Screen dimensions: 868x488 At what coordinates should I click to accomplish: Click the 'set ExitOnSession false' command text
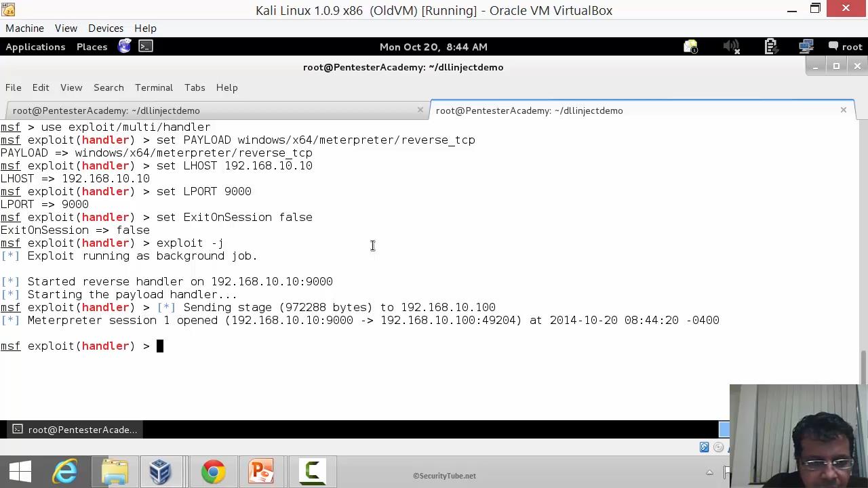click(235, 218)
